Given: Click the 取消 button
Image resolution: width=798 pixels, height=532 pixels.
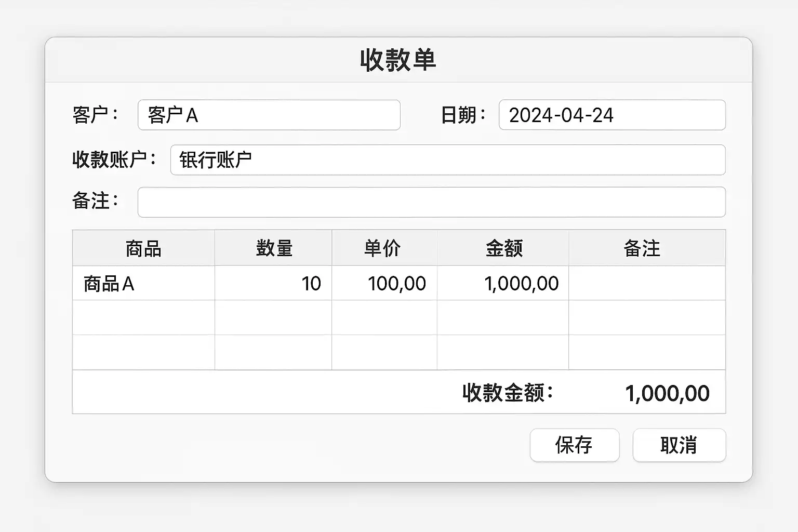Looking at the screenshot, I should click(679, 445).
